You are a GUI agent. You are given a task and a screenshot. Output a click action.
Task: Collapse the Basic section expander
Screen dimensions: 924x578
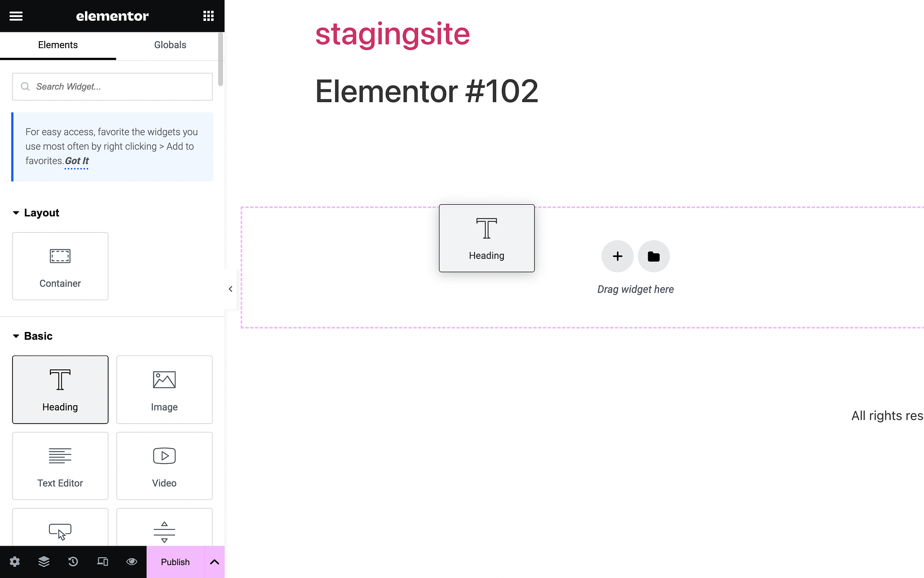pyautogui.click(x=15, y=336)
